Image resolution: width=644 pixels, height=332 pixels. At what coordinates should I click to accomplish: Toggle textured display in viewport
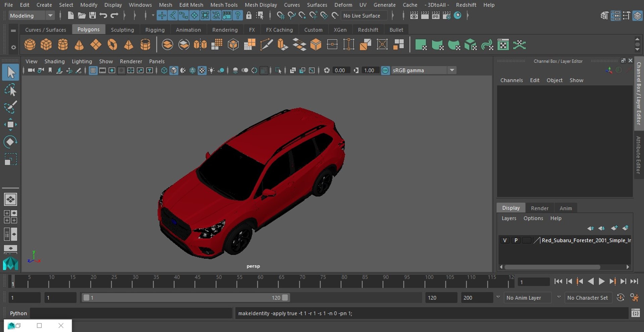(202, 70)
